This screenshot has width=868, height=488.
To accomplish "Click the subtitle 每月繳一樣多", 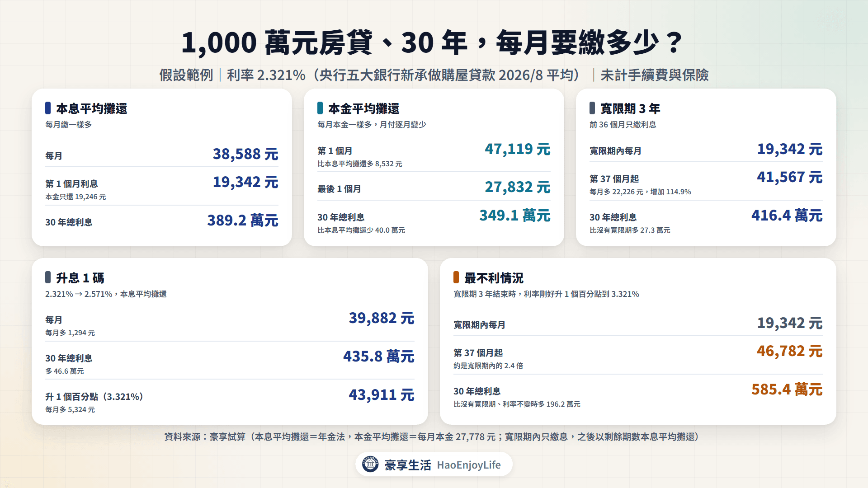I will pyautogui.click(x=68, y=125).
